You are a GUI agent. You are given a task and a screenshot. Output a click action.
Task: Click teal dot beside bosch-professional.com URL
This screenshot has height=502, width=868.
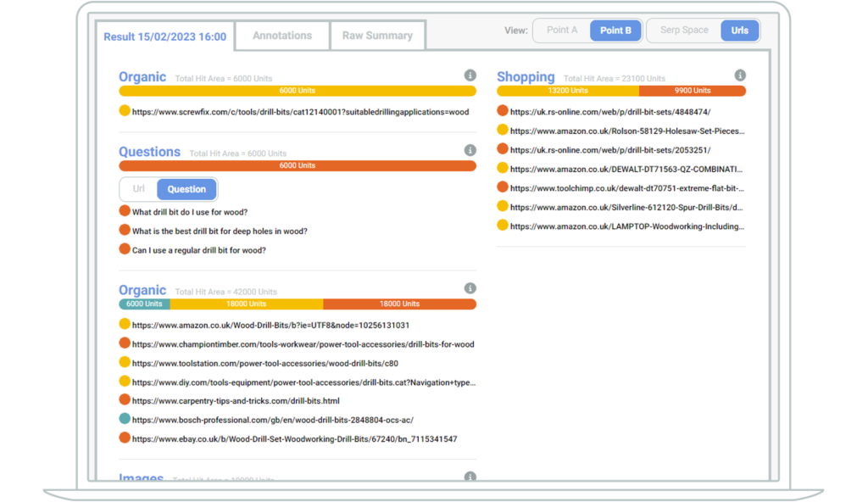(125, 419)
